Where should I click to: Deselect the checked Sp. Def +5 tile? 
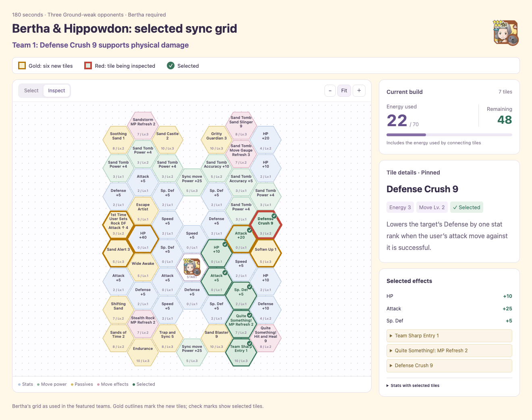241,296
